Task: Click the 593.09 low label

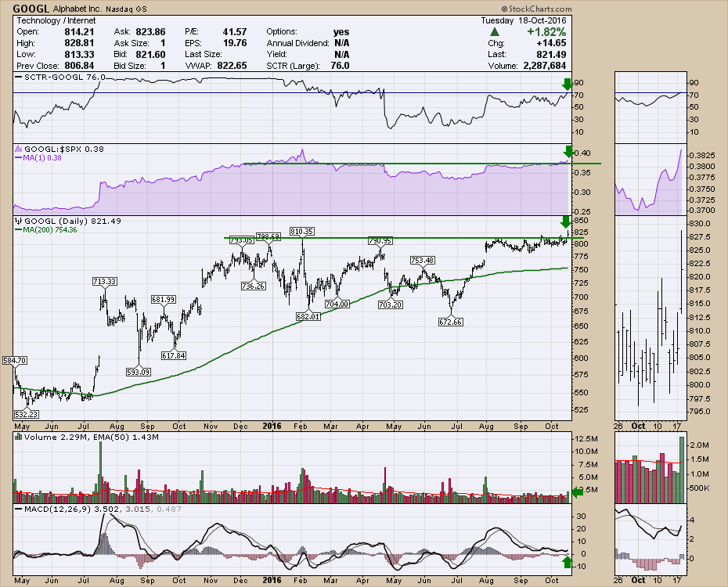Action: click(139, 372)
